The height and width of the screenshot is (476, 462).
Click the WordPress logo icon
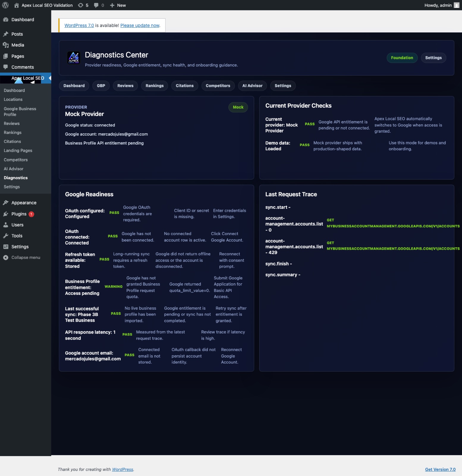tap(5, 5)
